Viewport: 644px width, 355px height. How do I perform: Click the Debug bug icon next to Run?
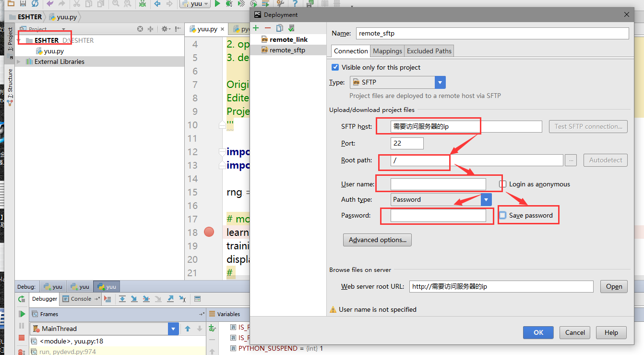pyautogui.click(x=229, y=4)
